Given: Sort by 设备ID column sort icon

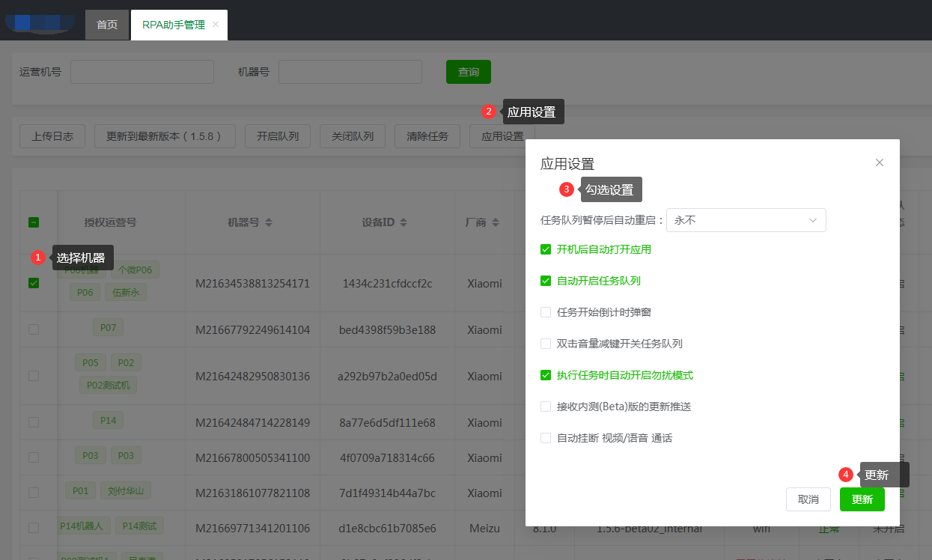Looking at the screenshot, I should [x=403, y=222].
